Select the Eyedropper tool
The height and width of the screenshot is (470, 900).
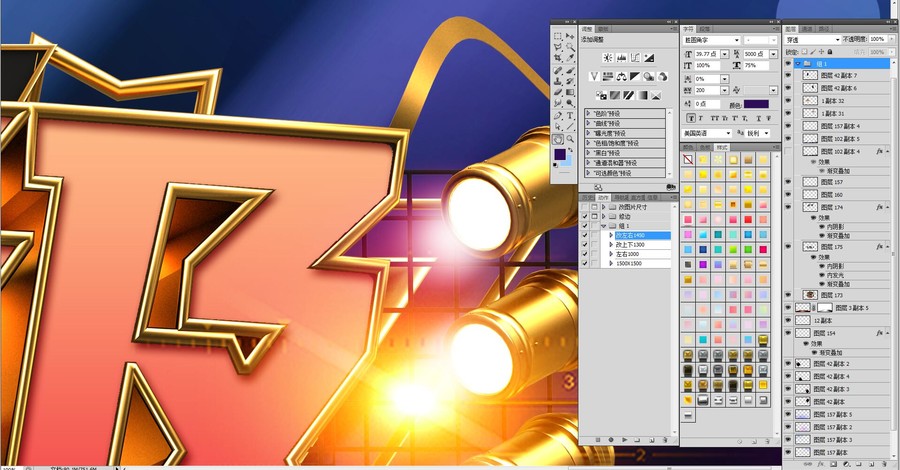click(570, 58)
